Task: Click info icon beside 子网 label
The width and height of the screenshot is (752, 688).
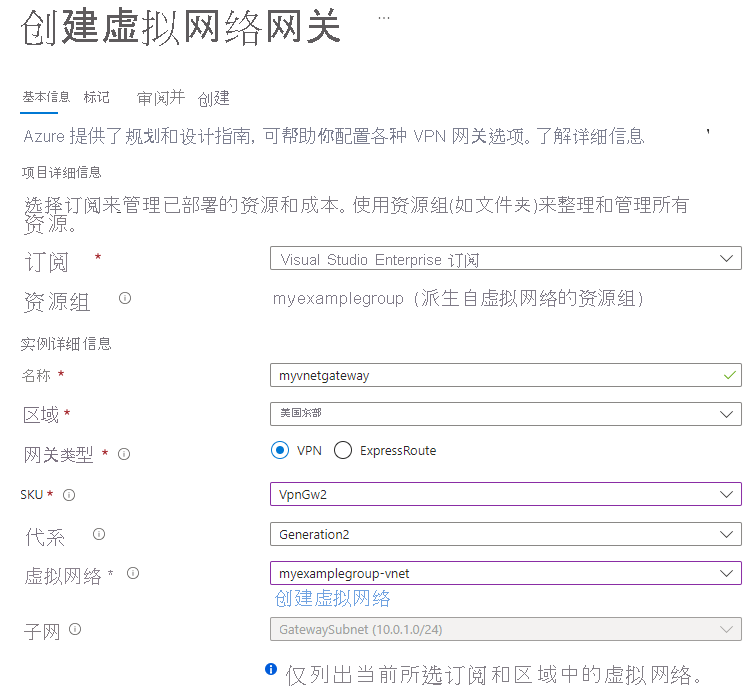Action: coord(75,629)
